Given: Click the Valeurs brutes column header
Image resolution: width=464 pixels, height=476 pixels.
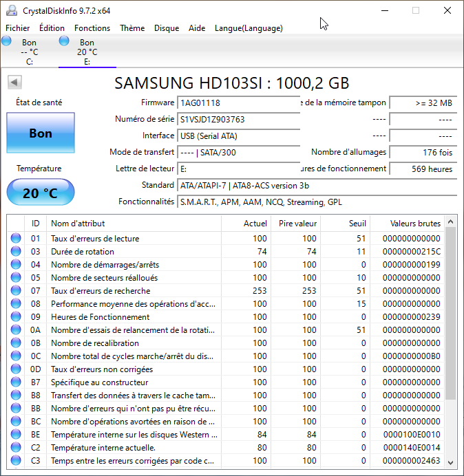Looking at the screenshot, I should pos(407,224).
